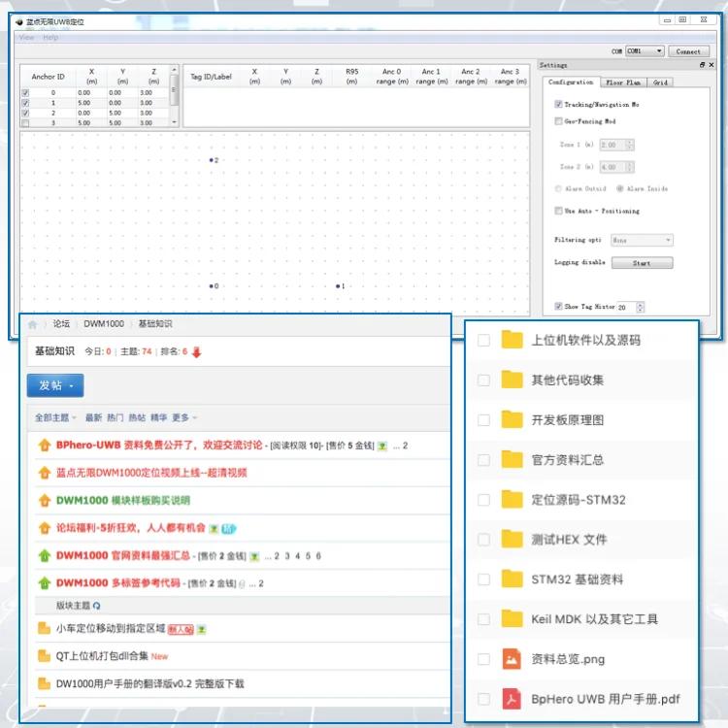
Task: Click page 6 of 官网资料最强汇总 post
Action: [x=318, y=556]
